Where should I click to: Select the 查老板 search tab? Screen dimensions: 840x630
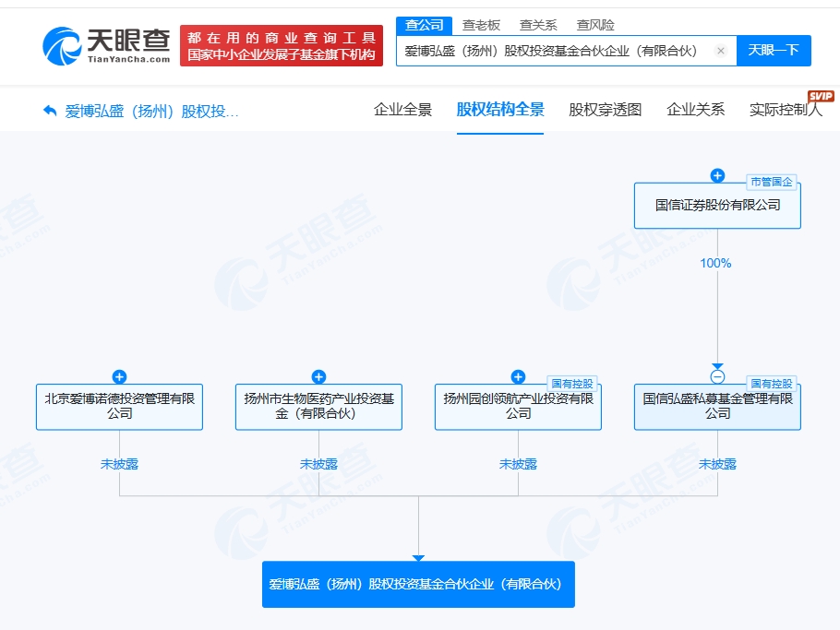click(481, 25)
